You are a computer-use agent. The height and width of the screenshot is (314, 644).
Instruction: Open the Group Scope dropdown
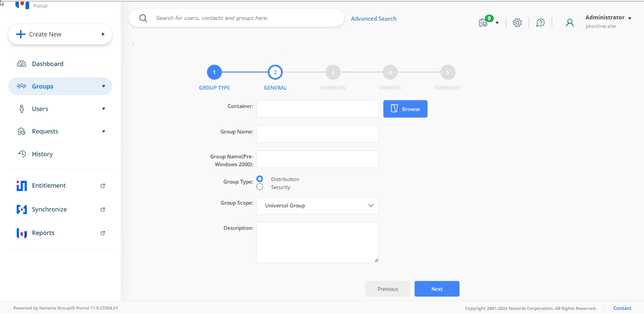point(317,205)
